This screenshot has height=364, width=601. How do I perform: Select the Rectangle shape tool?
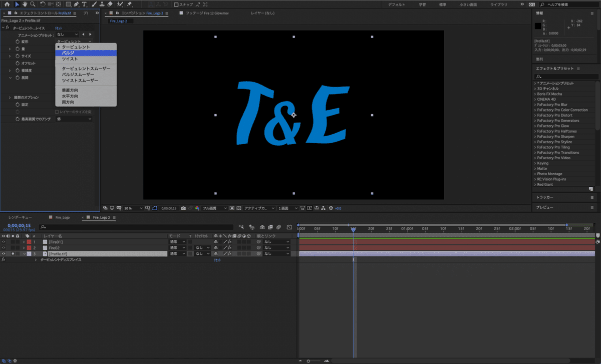(68, 4)
